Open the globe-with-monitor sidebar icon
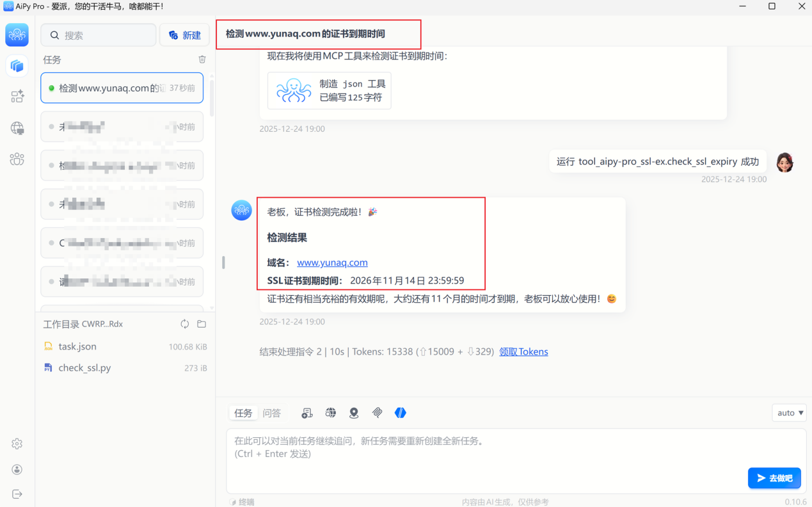 pos(17,128)
